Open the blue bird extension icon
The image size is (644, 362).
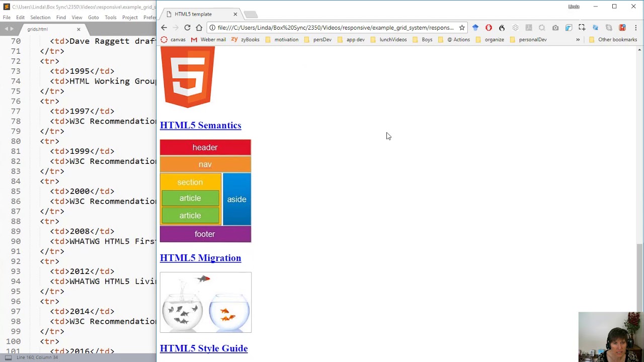[x=569, y=28]
